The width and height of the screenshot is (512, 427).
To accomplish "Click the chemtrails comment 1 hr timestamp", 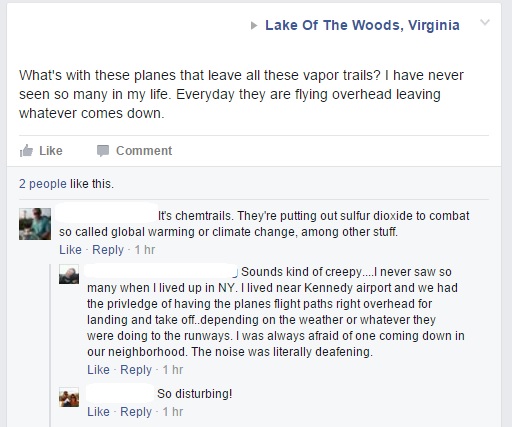I will pyautogui.click(x=145, y=250).
